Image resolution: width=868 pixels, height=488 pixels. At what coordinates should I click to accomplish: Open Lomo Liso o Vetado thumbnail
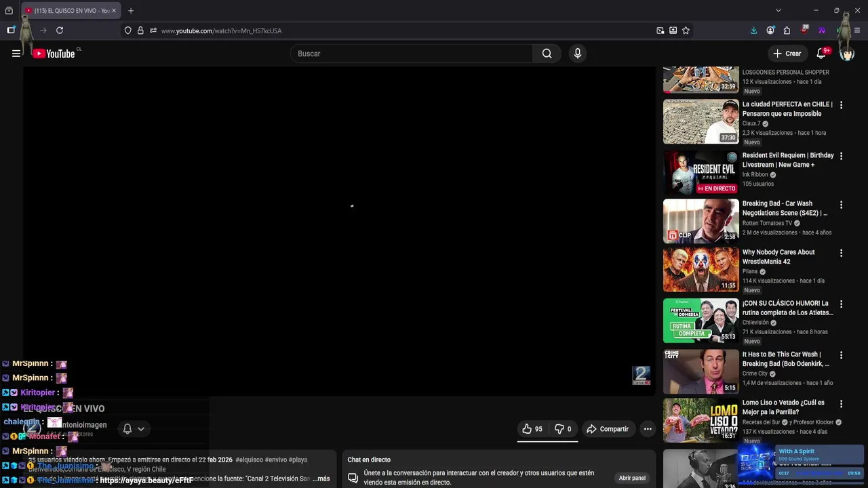[701, 420]
